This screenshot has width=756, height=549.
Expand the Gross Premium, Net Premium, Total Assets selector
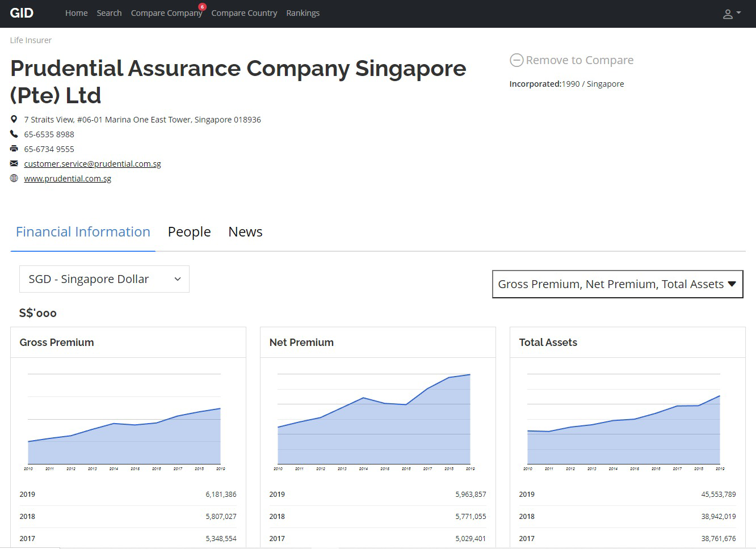618,284
